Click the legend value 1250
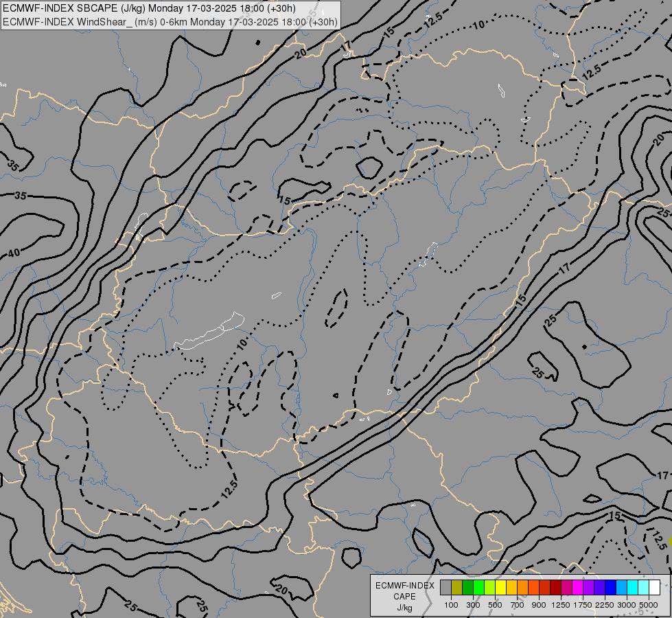This screenshot has width=672, height=618. tap(561, 605)
